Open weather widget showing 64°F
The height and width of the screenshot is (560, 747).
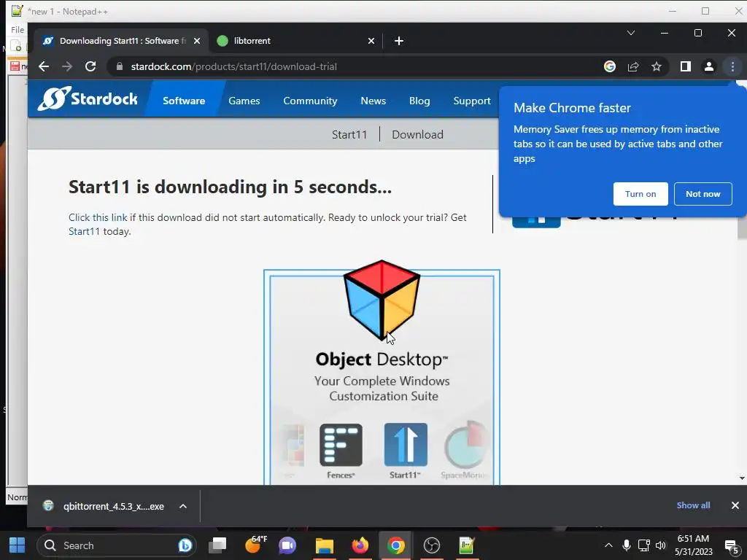(256, 544)
